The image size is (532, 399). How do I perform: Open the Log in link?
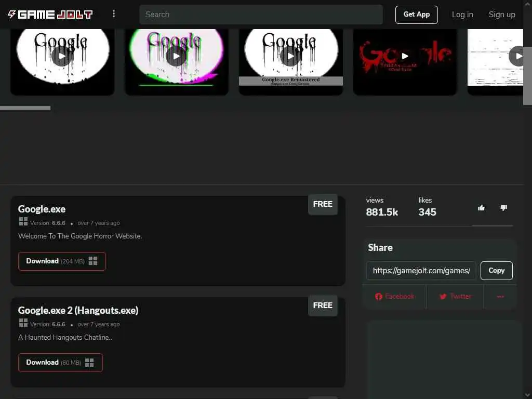point(462,15)
